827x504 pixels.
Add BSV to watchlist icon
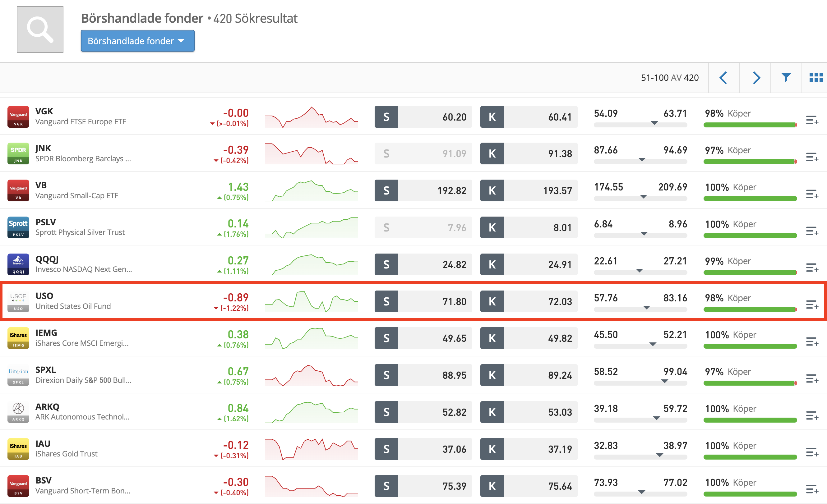(x=812, y=489)
